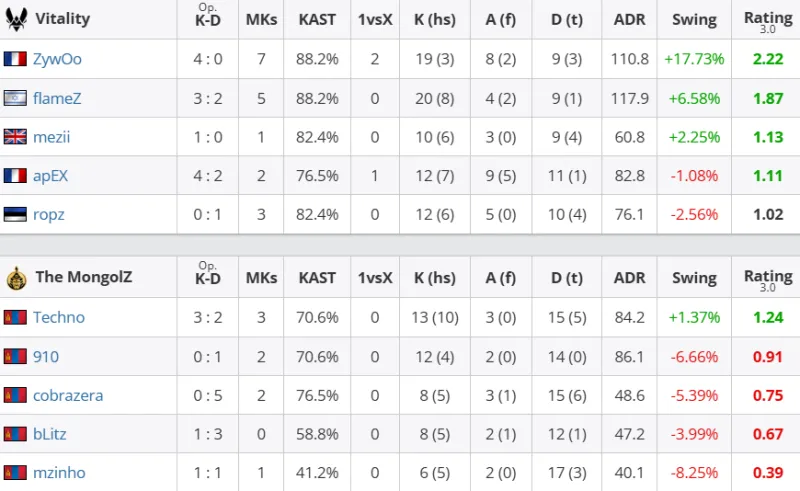Open bLitz's player profile link
This screenshot has height=491, width=800.
point(50,434)
